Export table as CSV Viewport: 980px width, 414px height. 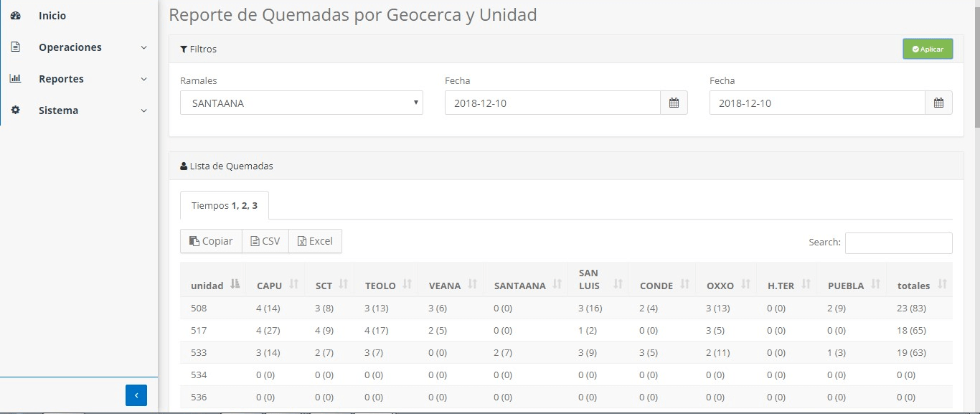click(265, 241)
